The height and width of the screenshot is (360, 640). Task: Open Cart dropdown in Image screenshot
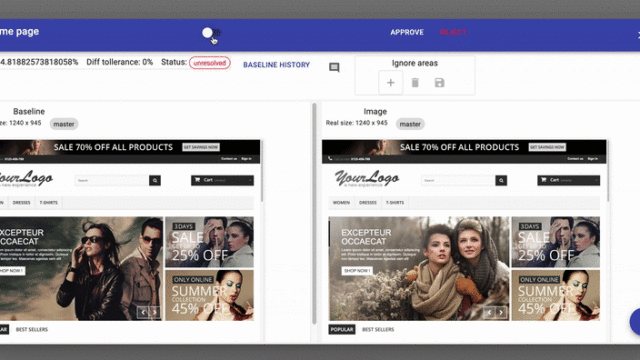pos(569,180)
